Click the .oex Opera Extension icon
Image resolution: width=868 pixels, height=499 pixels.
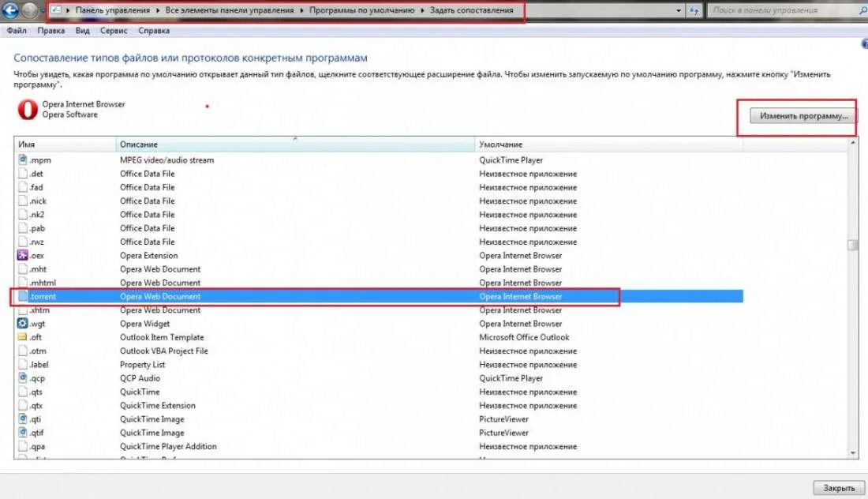23,255
